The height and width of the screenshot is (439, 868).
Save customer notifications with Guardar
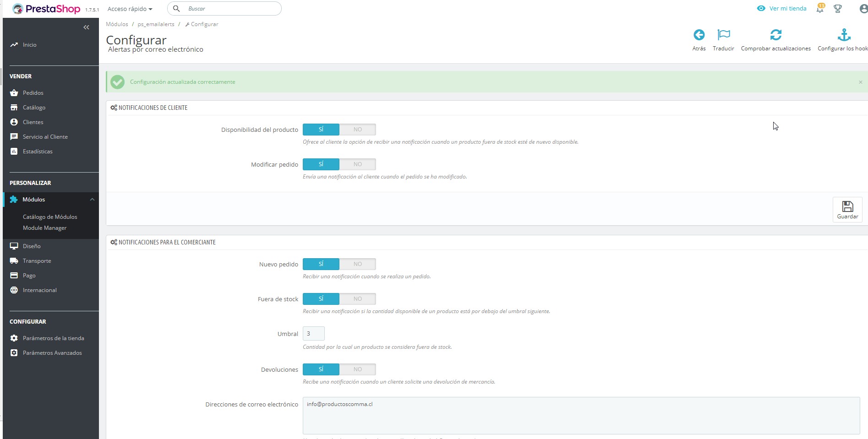point(847,210)
